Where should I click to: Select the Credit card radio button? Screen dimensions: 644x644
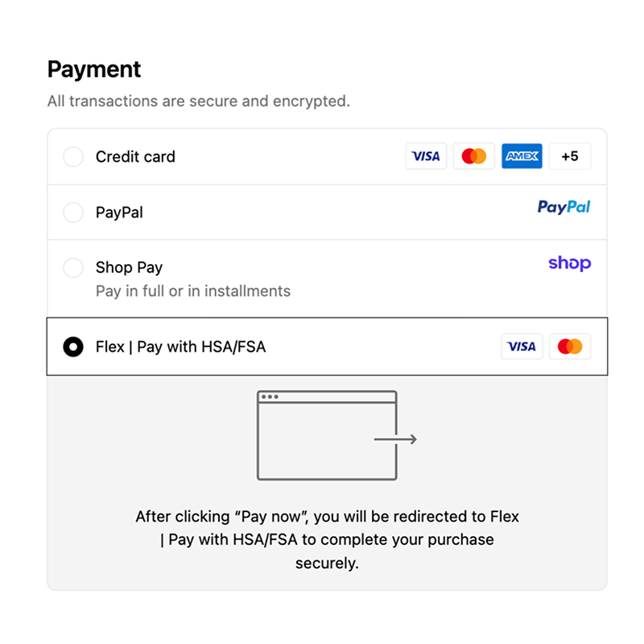pyautogui.click(x=73, y=157)
